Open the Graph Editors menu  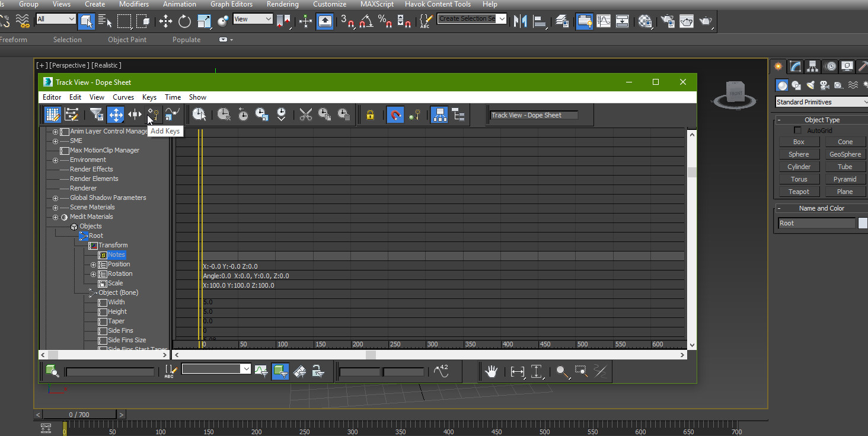[x=231, y=4]
